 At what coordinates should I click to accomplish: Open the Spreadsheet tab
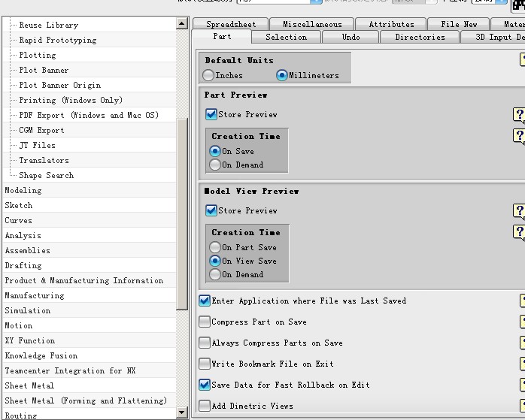[231, 24]
